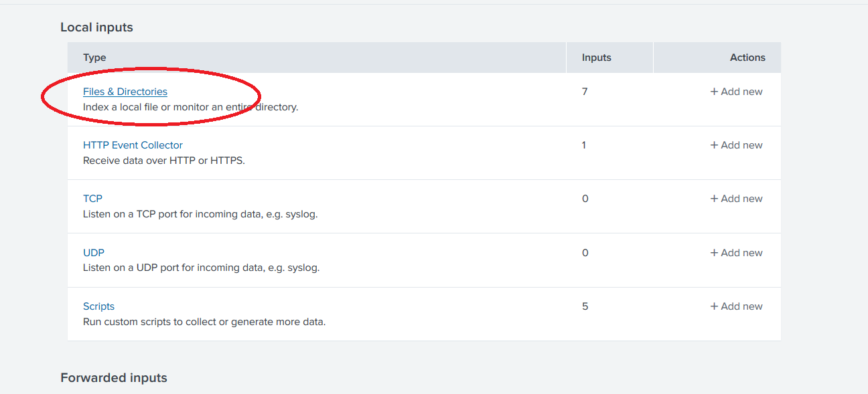Click plus icon in UDP row
Viewport: 868px width, 394px height.
click(714, 253)
